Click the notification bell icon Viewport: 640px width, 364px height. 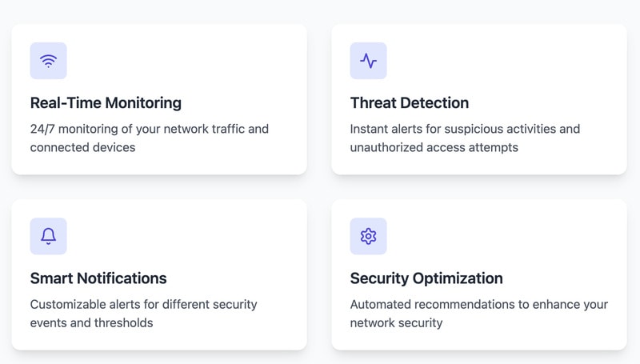pyautogui.click(x=48, y=236)
